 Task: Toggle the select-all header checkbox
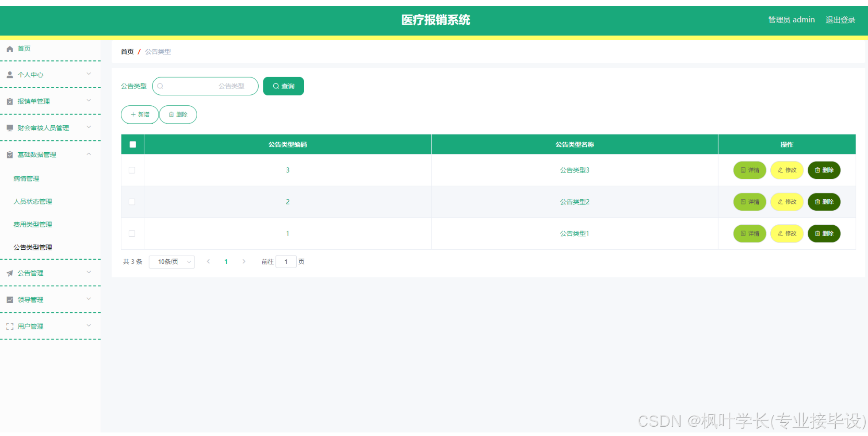coord(133,144)
